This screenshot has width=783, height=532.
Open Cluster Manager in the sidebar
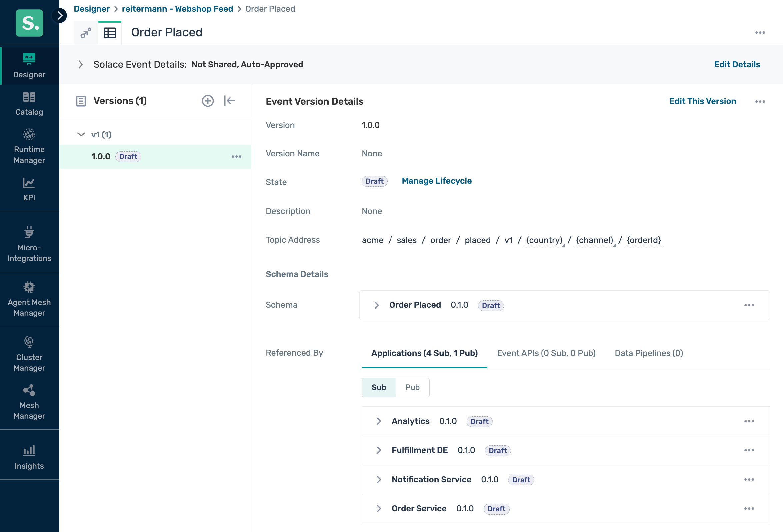(x=29, y=353)
